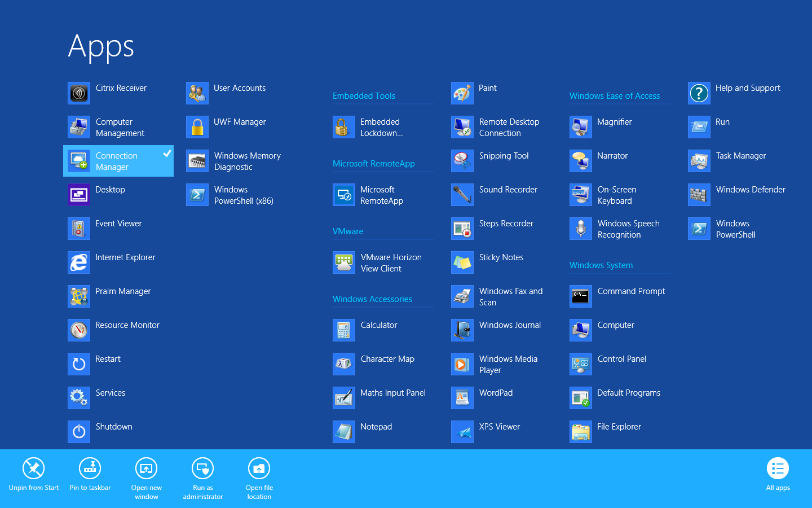The height and width of the screenshot is (508, 812).
Task: Click the Restart app icon
Action: pos(79,364)
